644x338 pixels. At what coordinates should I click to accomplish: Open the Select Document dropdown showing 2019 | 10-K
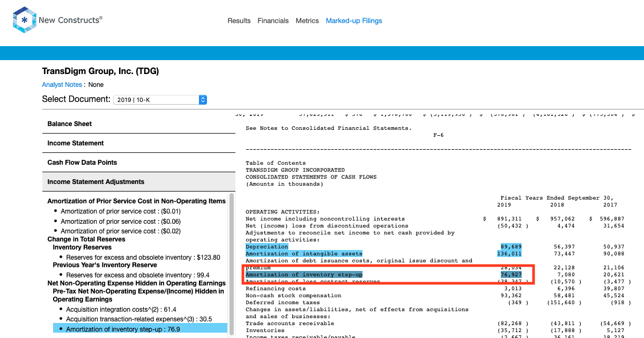click(160, 100)
